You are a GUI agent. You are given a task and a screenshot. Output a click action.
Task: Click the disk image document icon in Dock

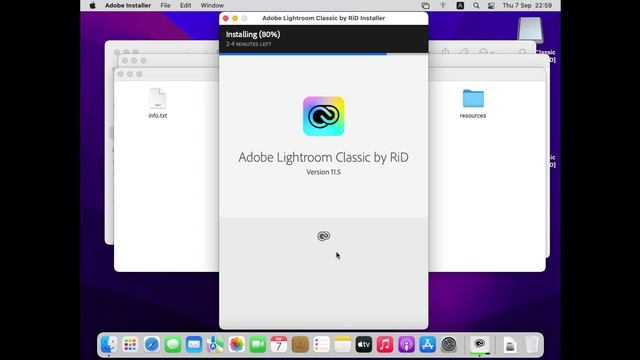(x=510, y=345)
